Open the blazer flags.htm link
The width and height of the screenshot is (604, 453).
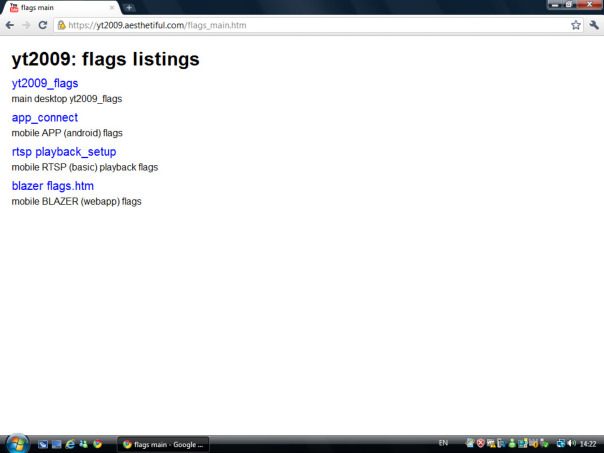(x=53, y=186)
